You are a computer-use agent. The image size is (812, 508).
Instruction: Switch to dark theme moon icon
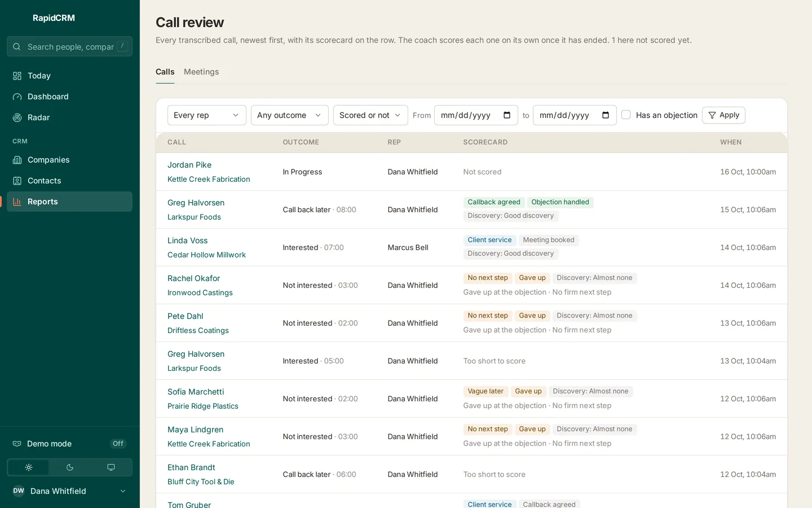point(70,467)
